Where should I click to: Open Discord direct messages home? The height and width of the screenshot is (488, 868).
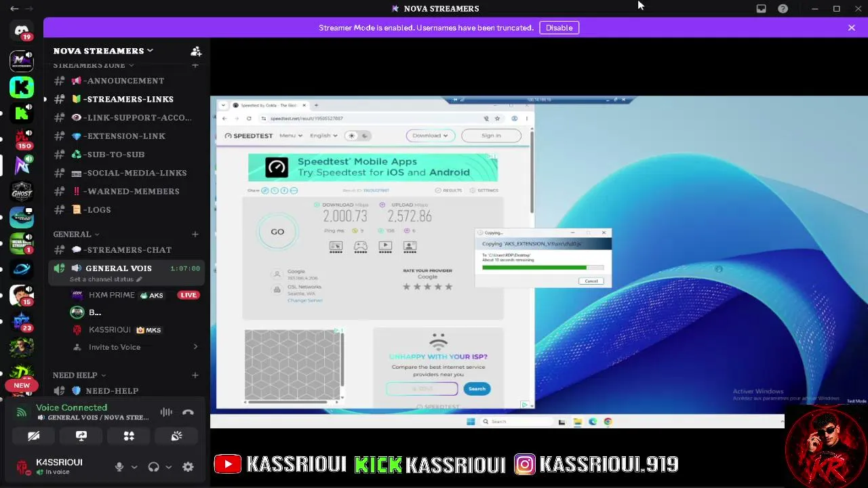(22, 31)
